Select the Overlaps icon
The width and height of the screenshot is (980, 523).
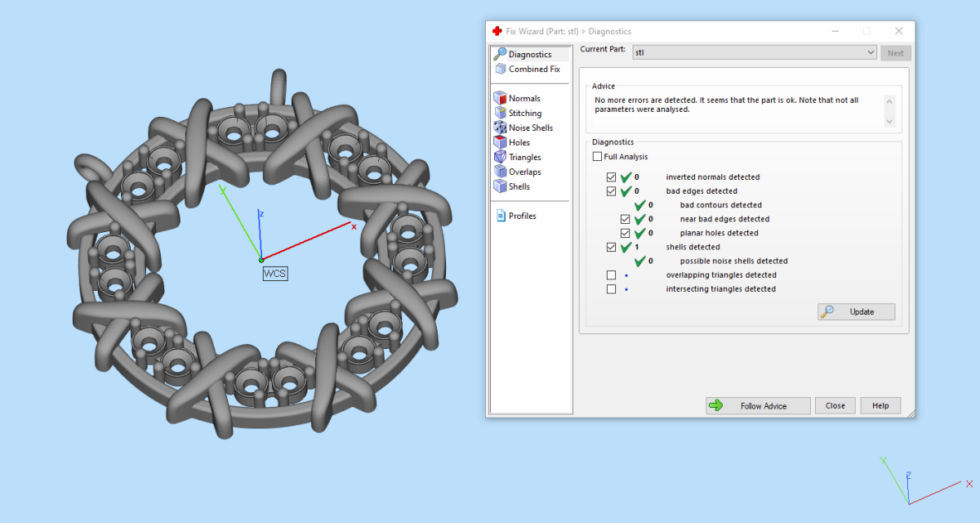(501, 172)
